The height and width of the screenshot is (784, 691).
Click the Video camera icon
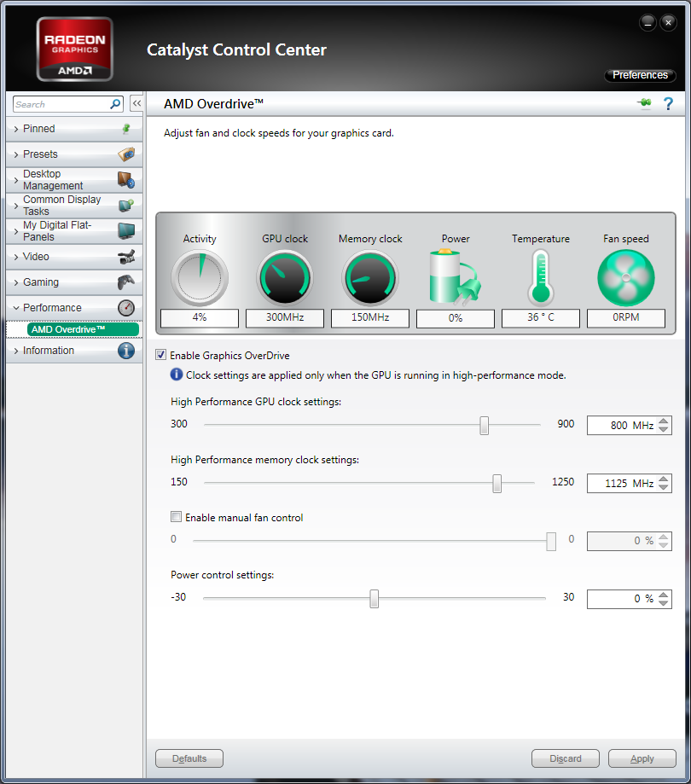(126, 257)
